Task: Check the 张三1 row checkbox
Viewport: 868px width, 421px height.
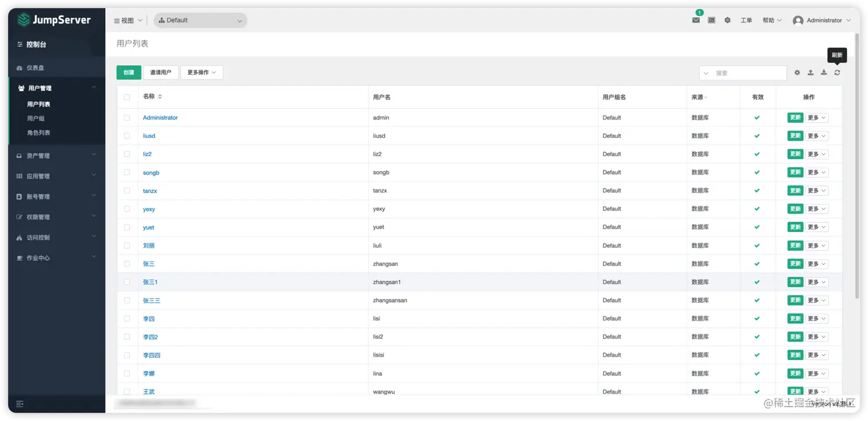Action: tap(127, 282)
